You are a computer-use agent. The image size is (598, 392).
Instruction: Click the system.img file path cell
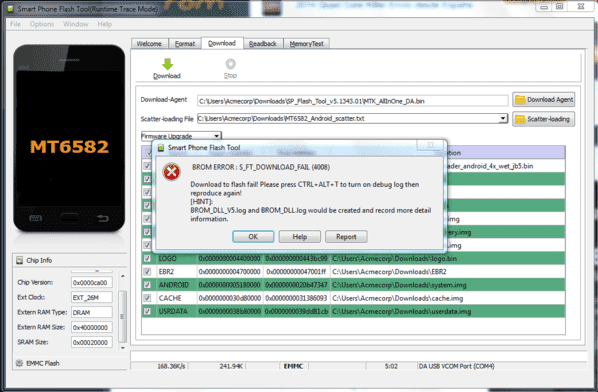pyautogui.click(x=447, y=285)
